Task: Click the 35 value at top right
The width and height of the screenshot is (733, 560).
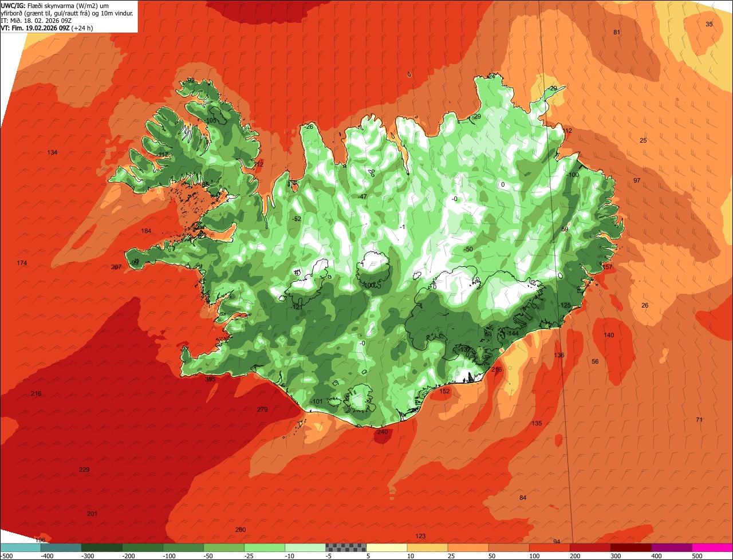Action: (709, 24)
